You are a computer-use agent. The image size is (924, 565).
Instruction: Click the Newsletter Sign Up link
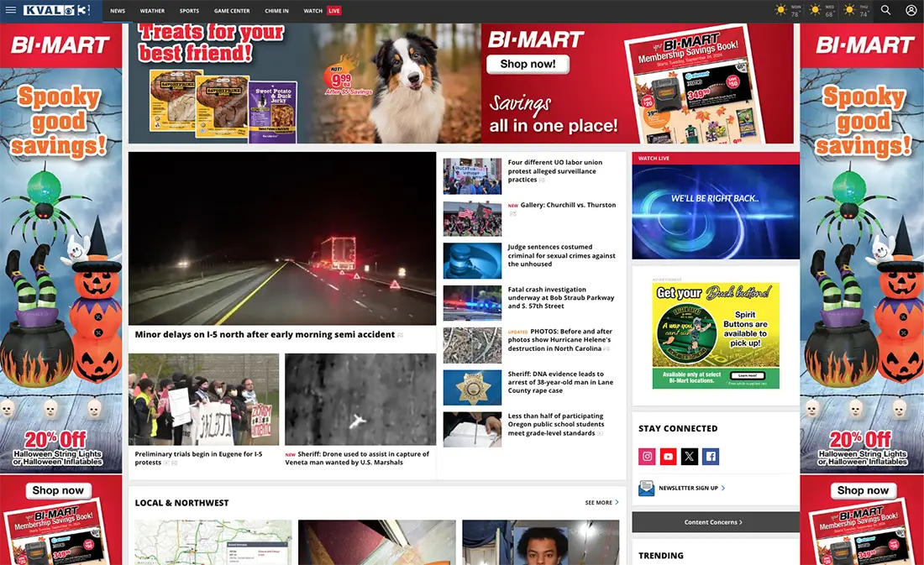(692, 488)
